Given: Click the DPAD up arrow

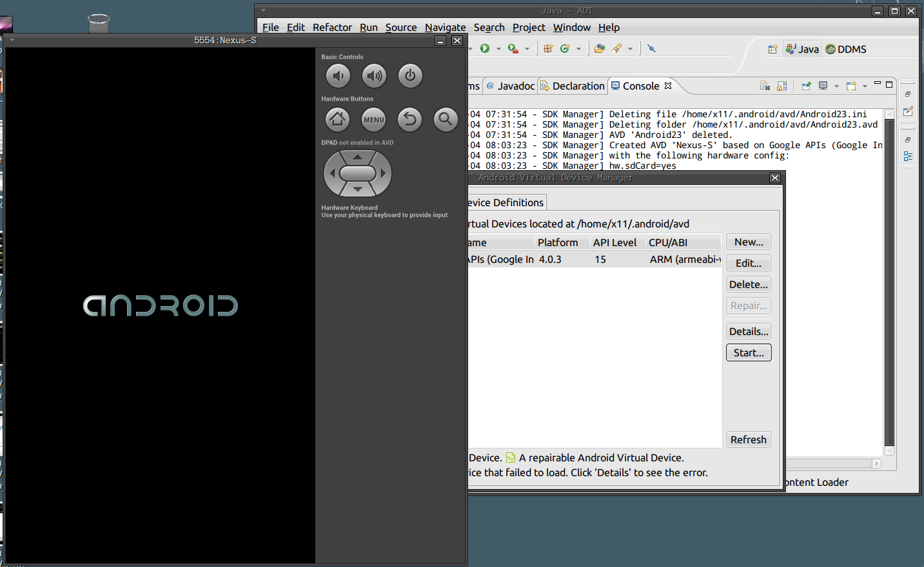Looking at the screenshot, I should (x=358, y=157).
